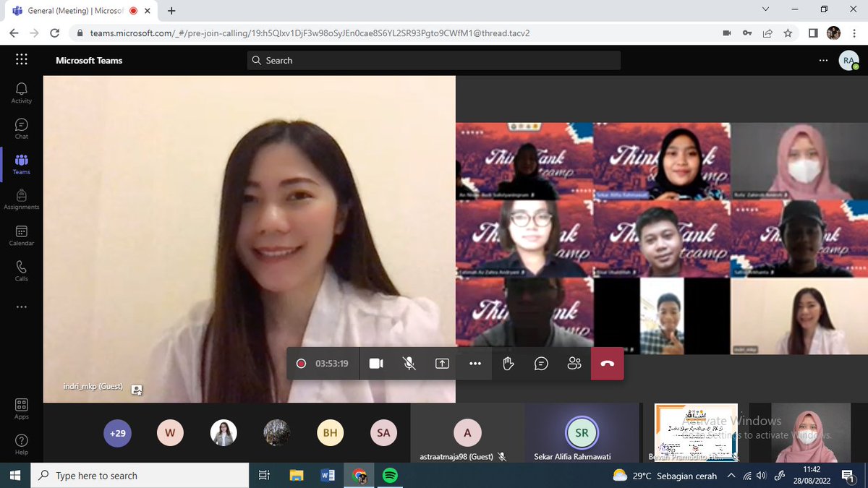Viewport: 868px width, 488px height.
Task: Select participant avatar W
Action: tap(170, 433)
